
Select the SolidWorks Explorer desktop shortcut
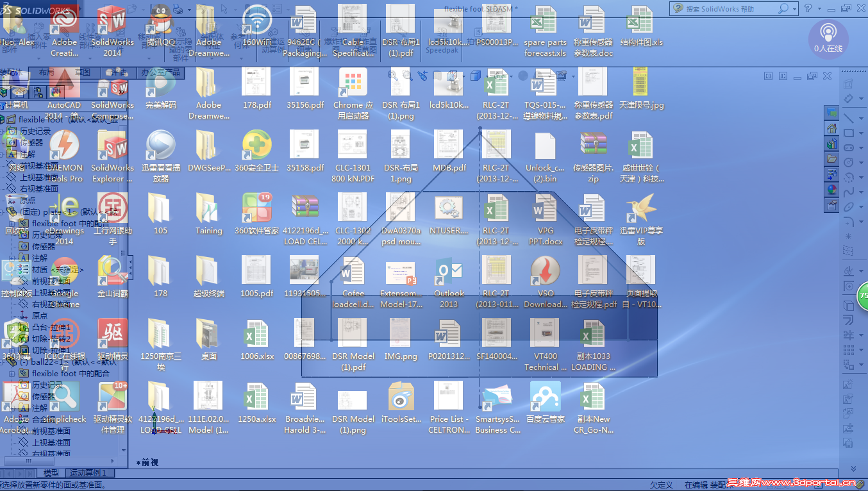point(112,156)
